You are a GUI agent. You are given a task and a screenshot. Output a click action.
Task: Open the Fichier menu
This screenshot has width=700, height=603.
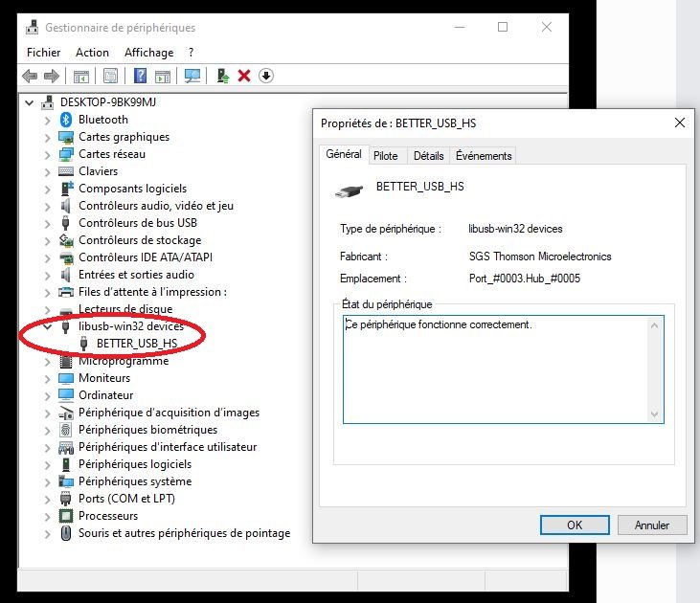pyautogui.click(x=43, y=53)
